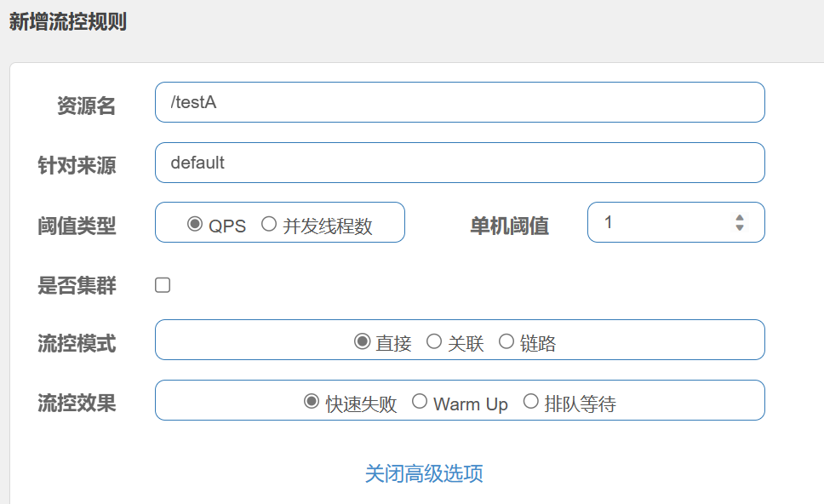
Task: Increase 单机阈值 with the up arrow
Action: [740, 217]
